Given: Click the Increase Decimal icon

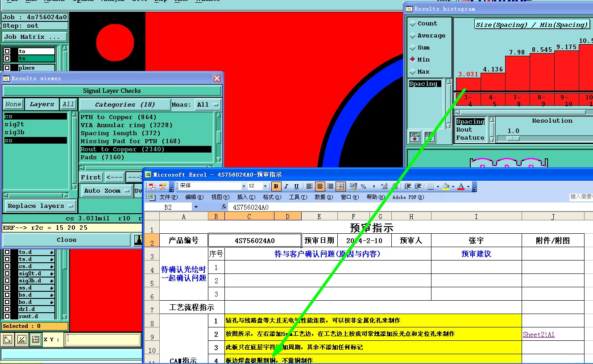Looking at the screenshot, I should pos(384,186).
